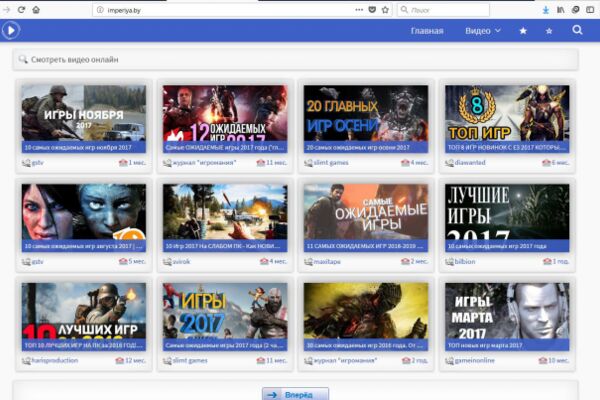The image size is (600, 400).
Task: Click author bilbion
Action: click(x=465, y=261)
